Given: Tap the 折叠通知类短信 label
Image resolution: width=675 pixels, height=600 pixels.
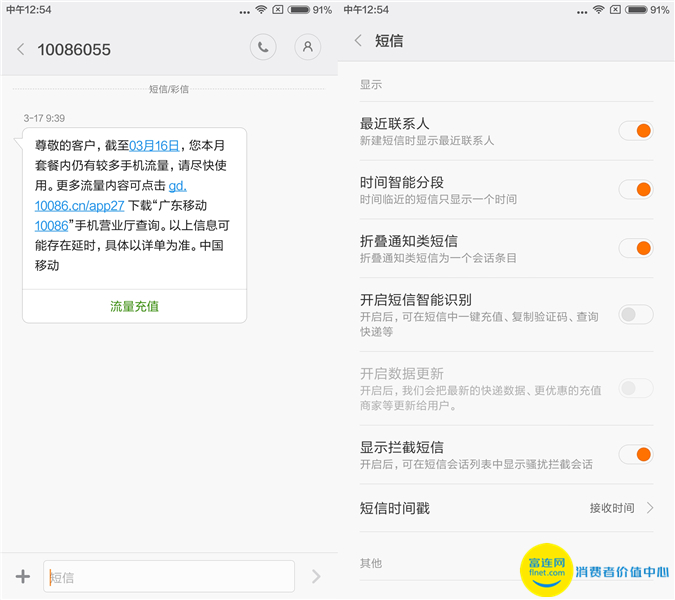Looking at the screenshot, I should (x=409, y=241).
